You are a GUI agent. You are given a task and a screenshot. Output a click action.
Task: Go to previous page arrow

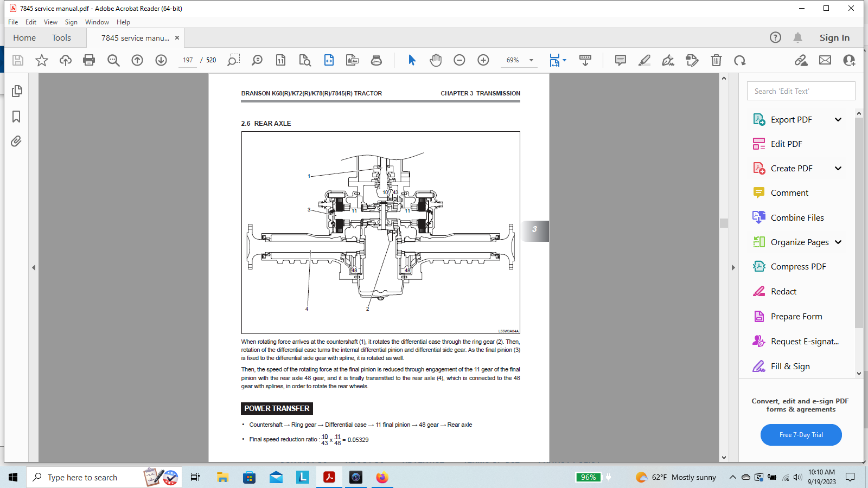click(x=137, y=60)
